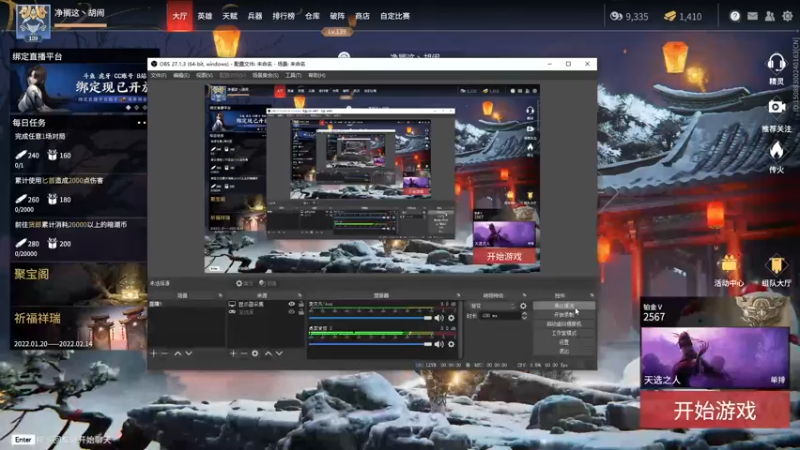Open the 麦克风/Aux audio settings gear
This screenshot has height=450, width=800.
click(x=451, y=318)
